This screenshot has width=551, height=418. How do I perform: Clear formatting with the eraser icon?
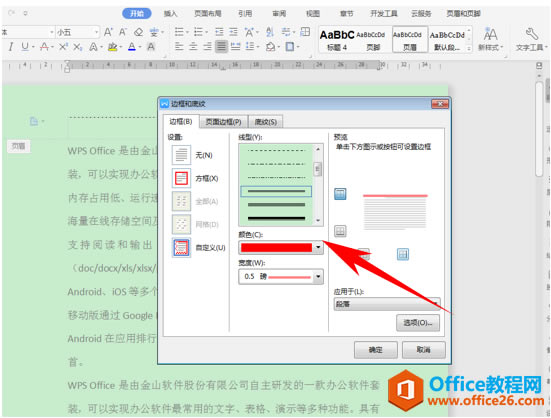point(138,32)
